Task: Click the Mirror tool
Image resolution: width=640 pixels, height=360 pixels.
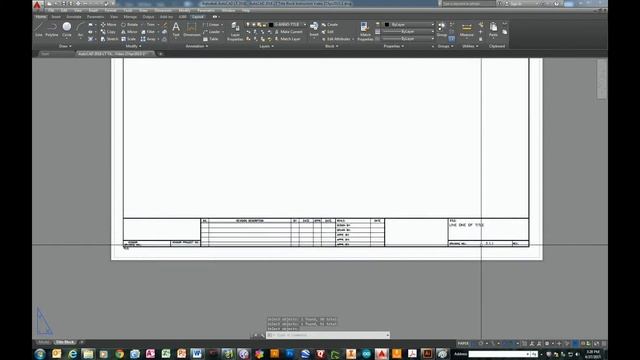Action: click(129, 32)
